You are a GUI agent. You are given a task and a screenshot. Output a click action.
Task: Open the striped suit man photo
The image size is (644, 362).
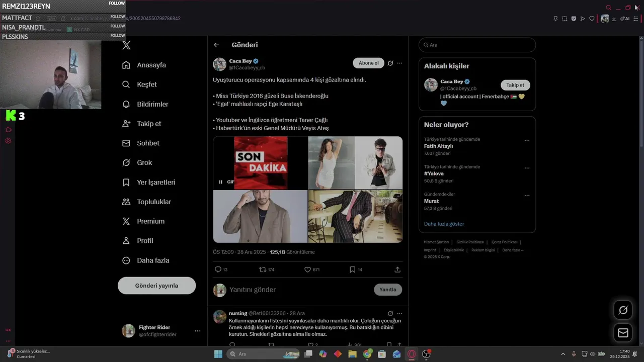355,216
